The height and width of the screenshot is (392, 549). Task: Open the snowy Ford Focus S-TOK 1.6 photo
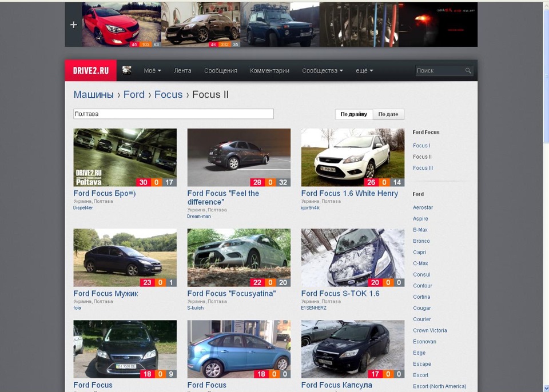(x=353, y=258)
